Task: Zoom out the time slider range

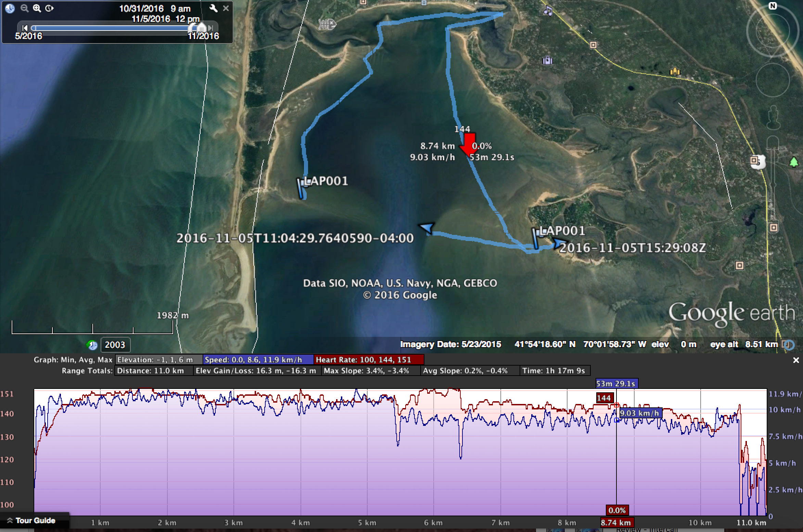Action: [x=24, y=8]
